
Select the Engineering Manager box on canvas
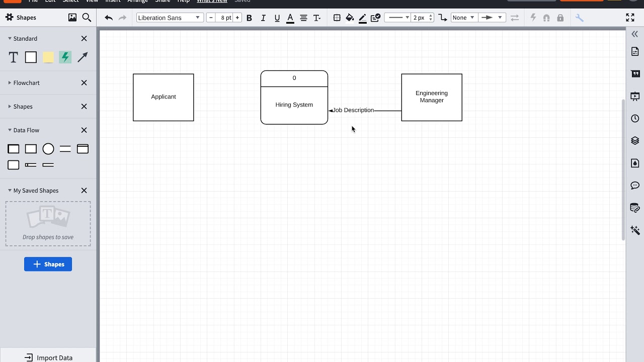(432, 98)
